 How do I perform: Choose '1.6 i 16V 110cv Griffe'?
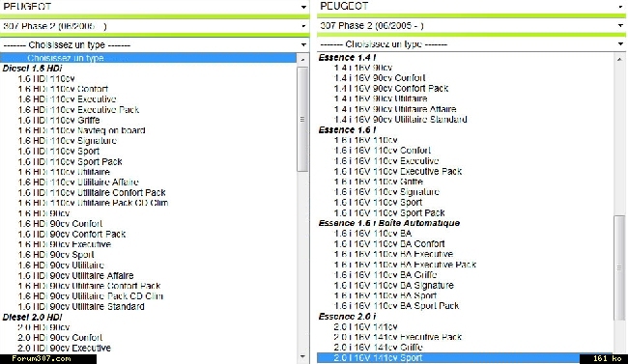click(x=379, y=182)
